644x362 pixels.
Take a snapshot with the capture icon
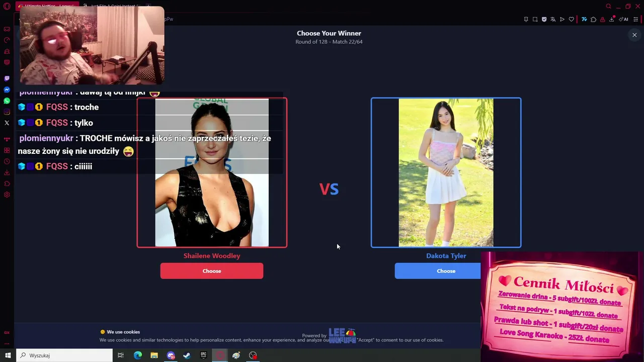[x=535, y=19]
